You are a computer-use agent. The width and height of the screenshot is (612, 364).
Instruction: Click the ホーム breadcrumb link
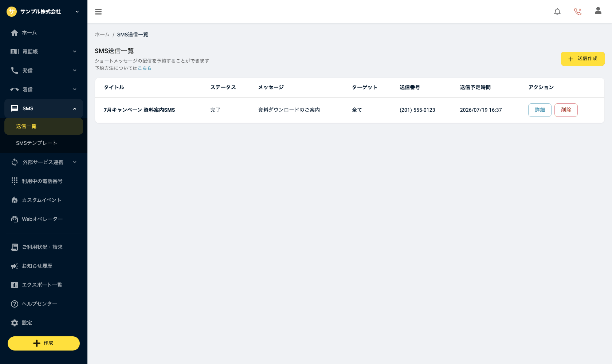pyautogui.click(x=102, y=35)
